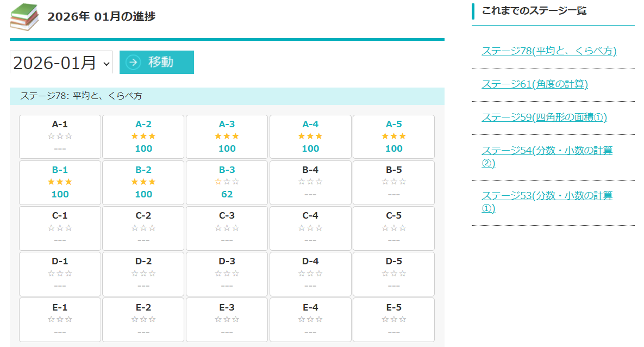Go to ステージ59(四角形の面積①) link
Screen dimensions: 644x347
(544, 117)
